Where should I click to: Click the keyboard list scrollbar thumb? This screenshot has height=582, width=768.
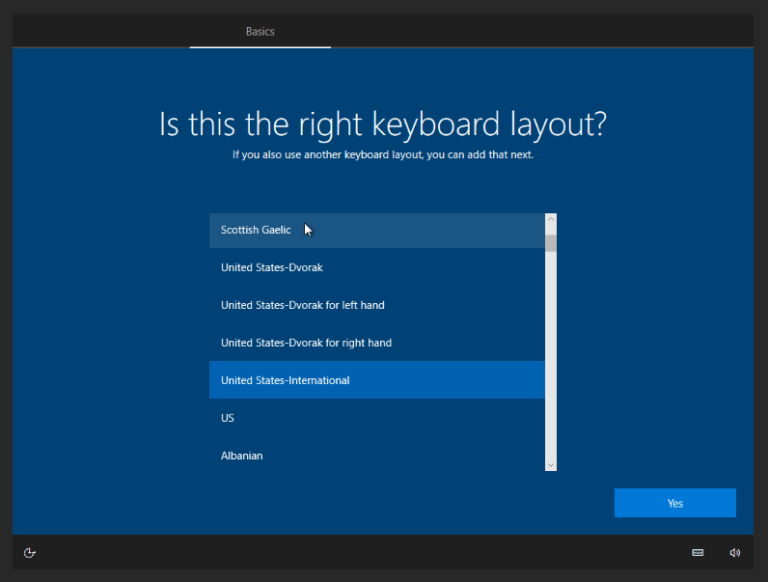(x=550, y=241)
